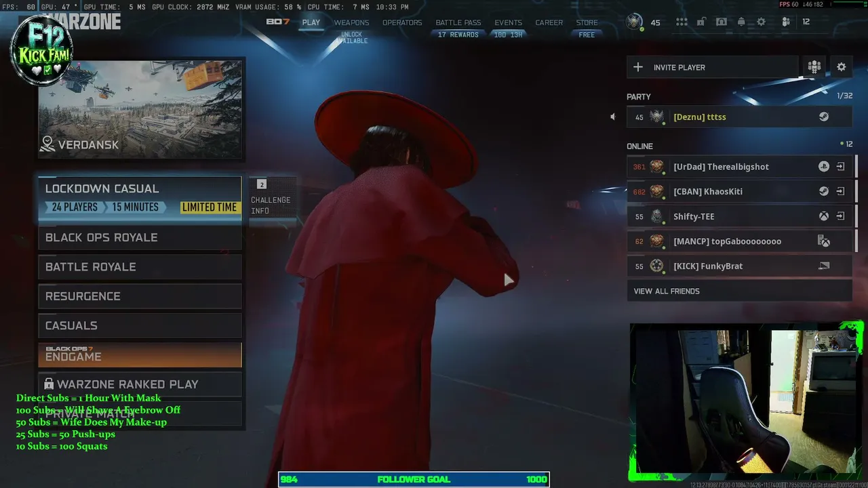Click Steam icon on KhaosKiti row

(x=824, y=191)
